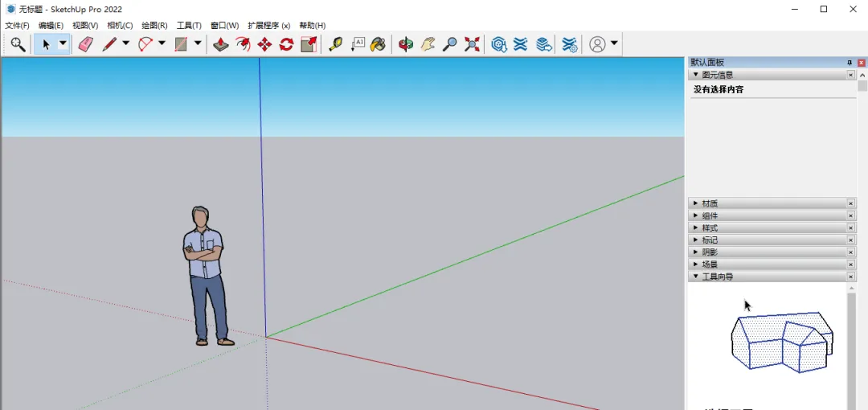Image resolution: width=868 pixels, height=410 pixels.
Task: Open the 绘图(R) menu
Action: [x=154, y=26]
